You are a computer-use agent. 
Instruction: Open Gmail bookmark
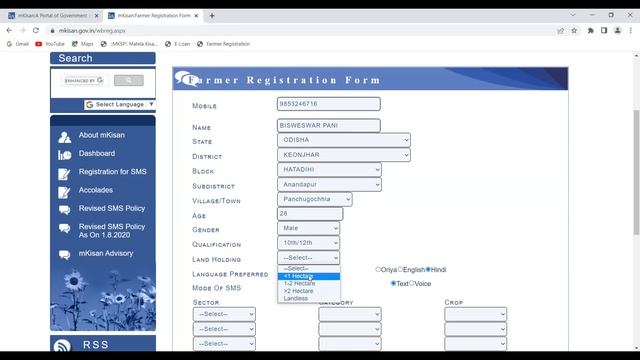[x=18, y=44]
